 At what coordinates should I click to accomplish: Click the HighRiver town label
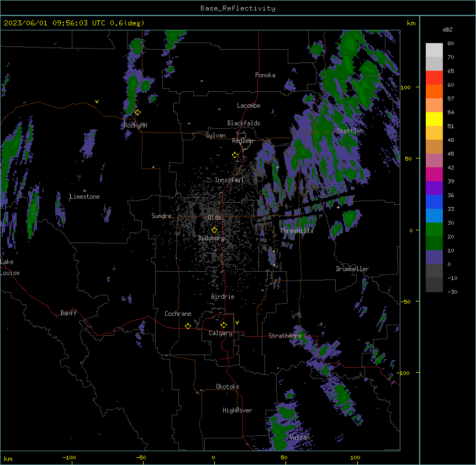pyautogui.click(x=237, y=410)
